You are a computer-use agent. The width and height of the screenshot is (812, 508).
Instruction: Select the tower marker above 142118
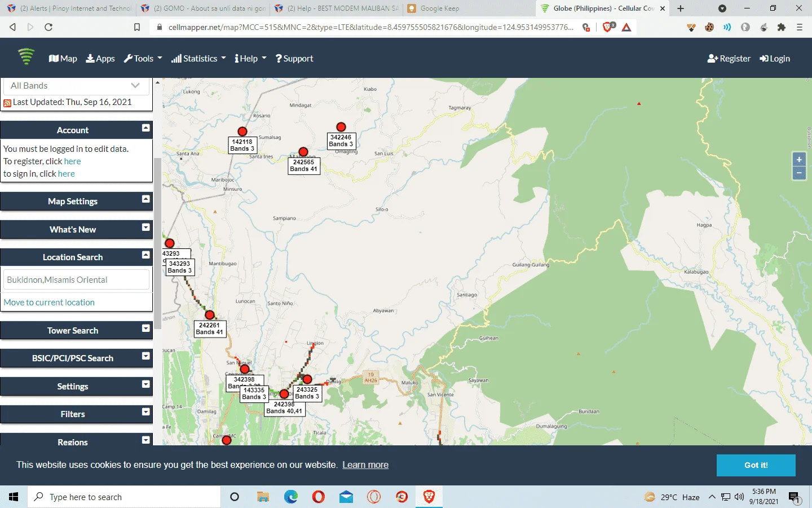[x=242, y=132]
